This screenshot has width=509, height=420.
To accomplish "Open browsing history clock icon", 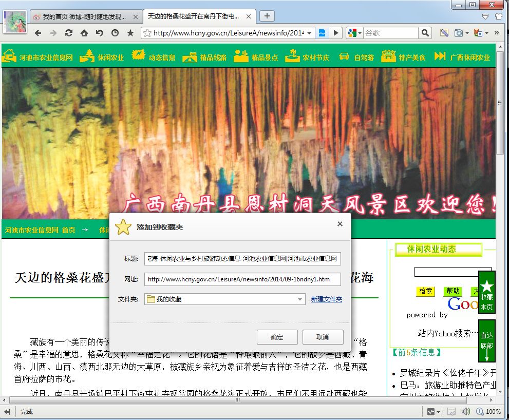I will (x=115, y=33).
